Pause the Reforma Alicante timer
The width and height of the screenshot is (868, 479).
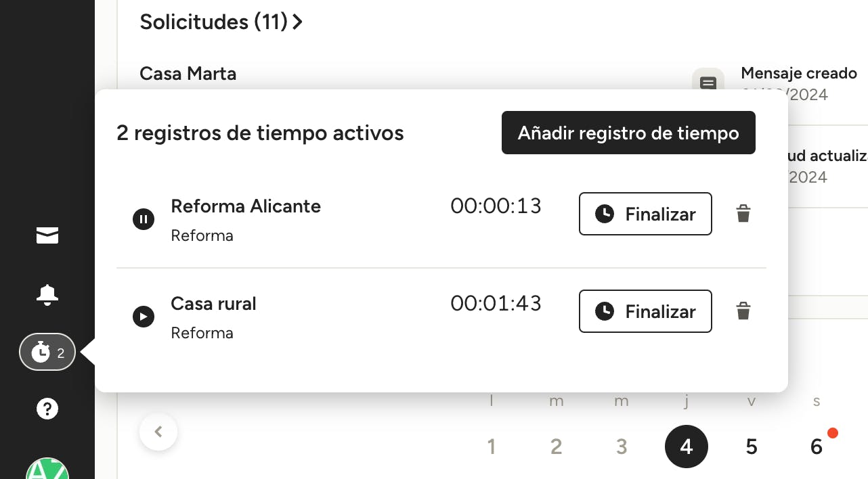point(144,219)
